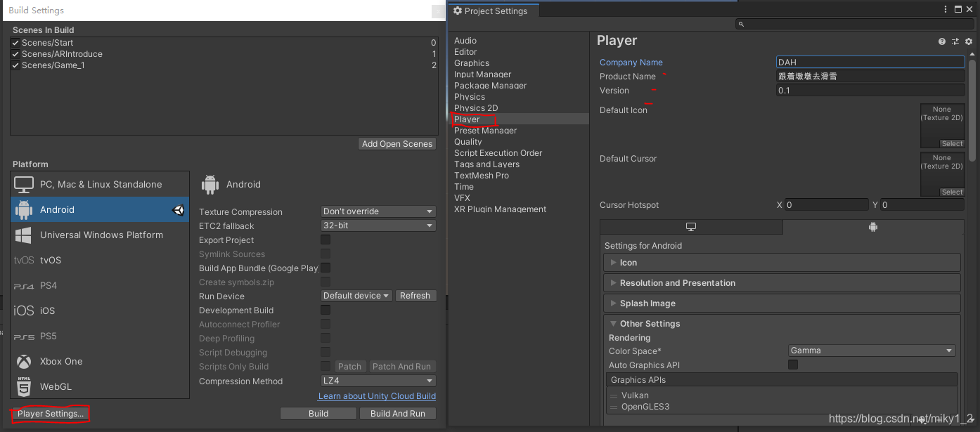Viewport: 980px width, 432px height.
Task: Select Player settings category
Action: (x=519, y=119)
